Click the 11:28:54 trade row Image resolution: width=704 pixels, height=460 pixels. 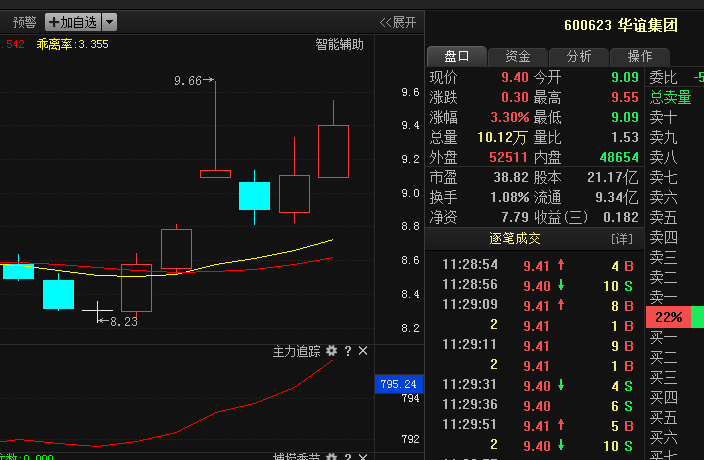coord(537,265)
